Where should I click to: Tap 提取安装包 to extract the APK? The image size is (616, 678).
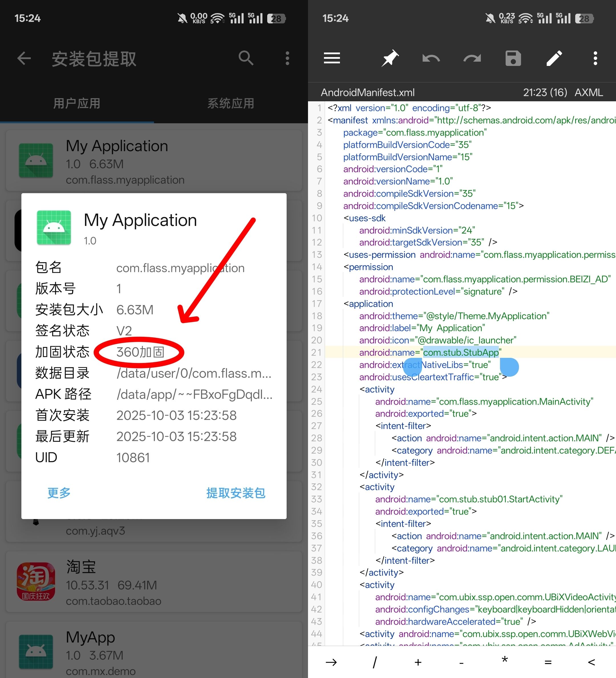(x=236, y=493)
